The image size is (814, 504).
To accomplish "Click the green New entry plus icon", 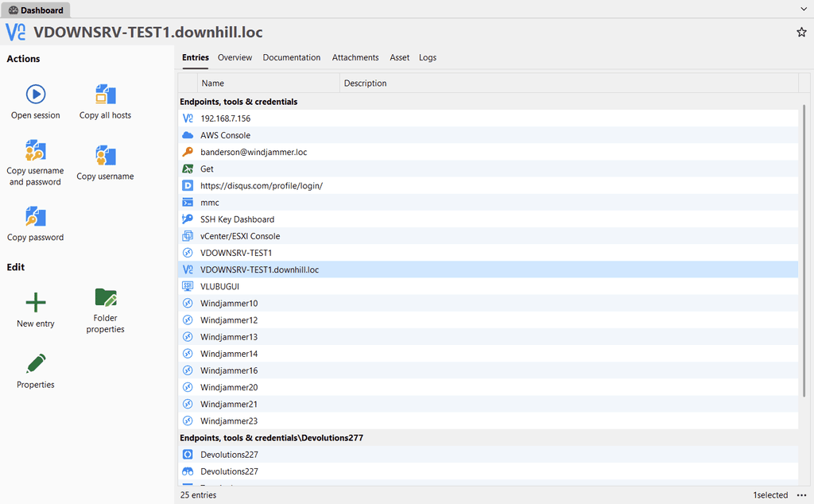I will [36, 303].
